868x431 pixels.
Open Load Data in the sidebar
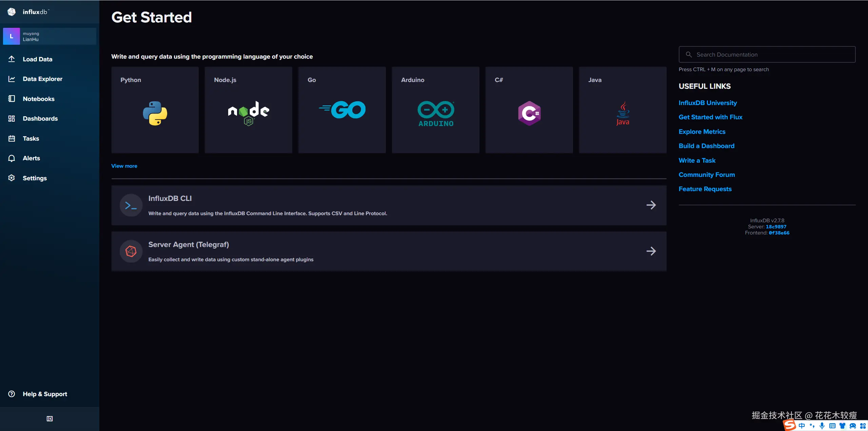pos(37,59)
